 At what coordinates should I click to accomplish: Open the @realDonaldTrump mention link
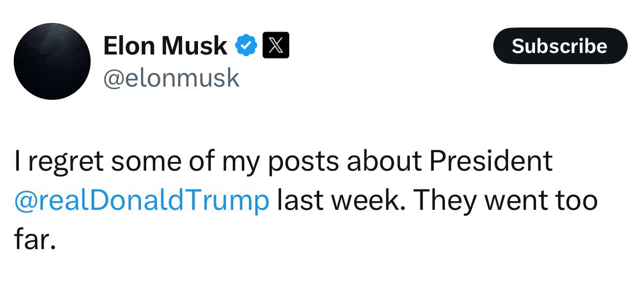point(142,200)
